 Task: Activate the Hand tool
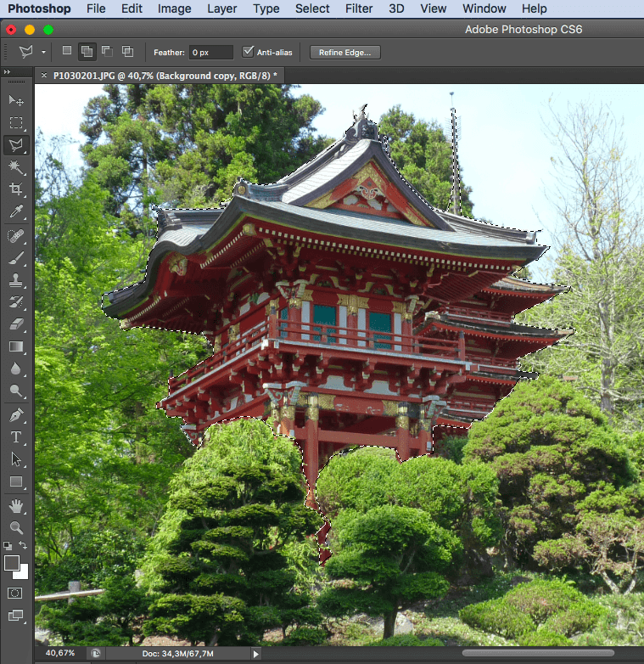click(16, 506)
